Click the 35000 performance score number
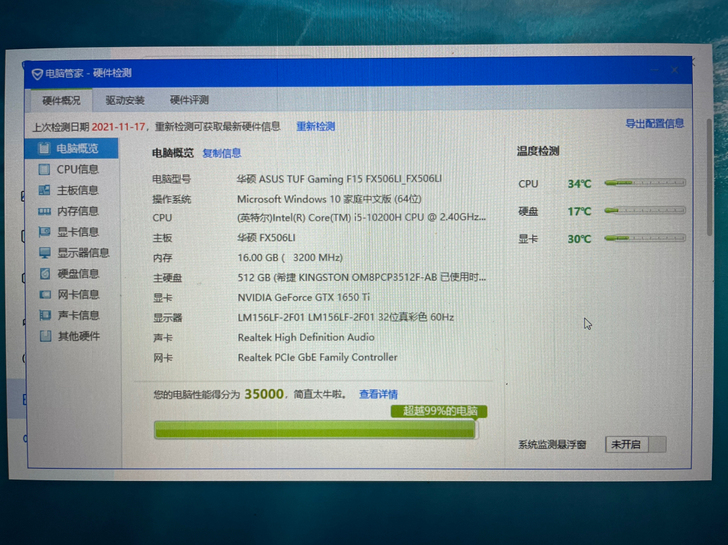 [x=264, y=394]
